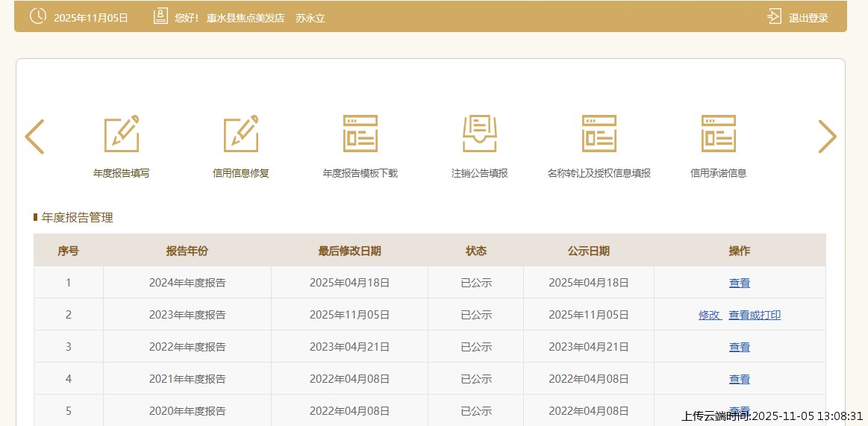Select the 名称转让及授权信息填报 icon

tap(599, 134)
